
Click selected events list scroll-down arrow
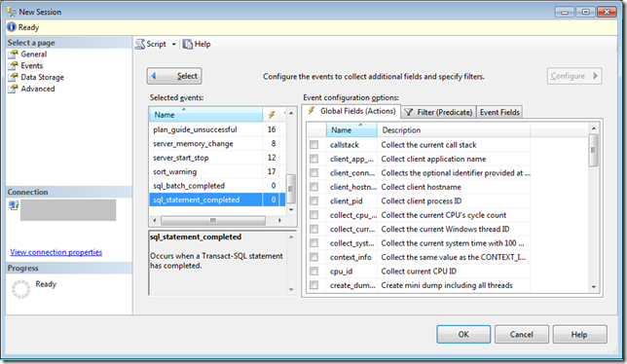(x=291, y=209)
